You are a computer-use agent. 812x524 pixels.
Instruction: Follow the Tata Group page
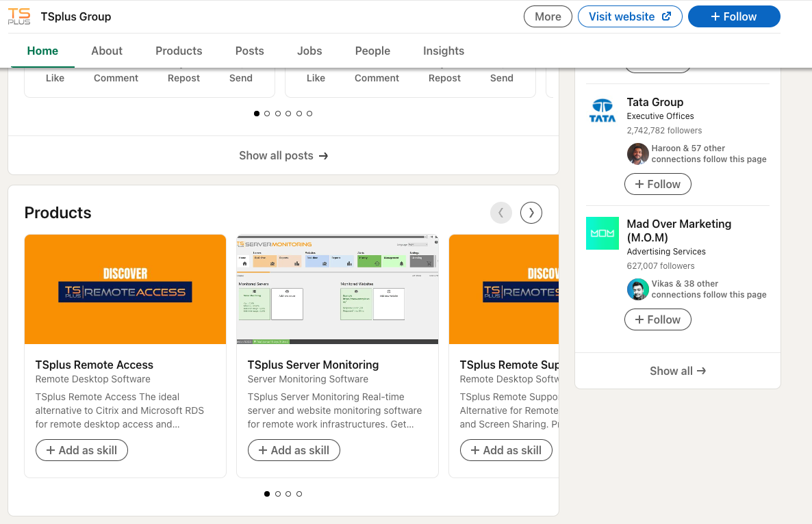[657, 184]
